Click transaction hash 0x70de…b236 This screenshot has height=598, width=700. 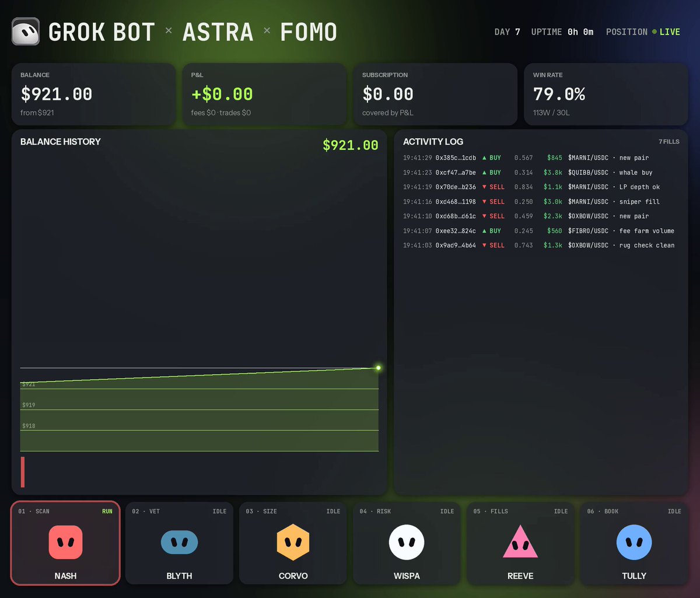click(x=456, y=187)
